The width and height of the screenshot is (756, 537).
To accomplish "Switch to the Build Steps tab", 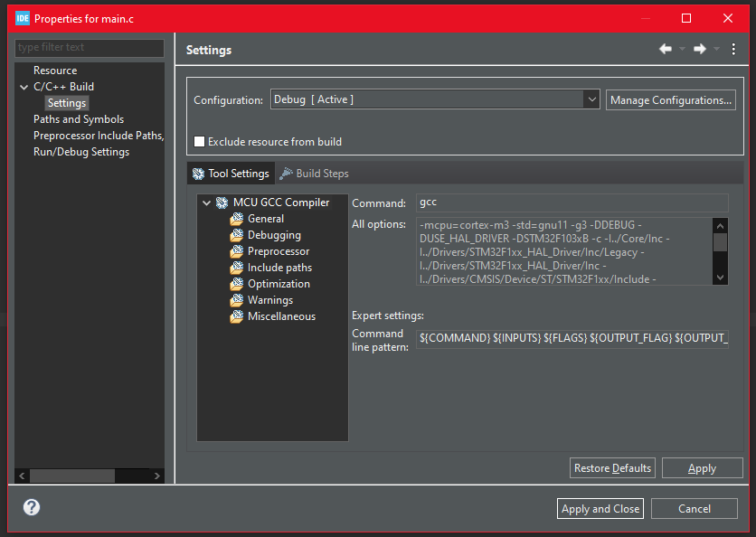I will click(x=314, y=174).
